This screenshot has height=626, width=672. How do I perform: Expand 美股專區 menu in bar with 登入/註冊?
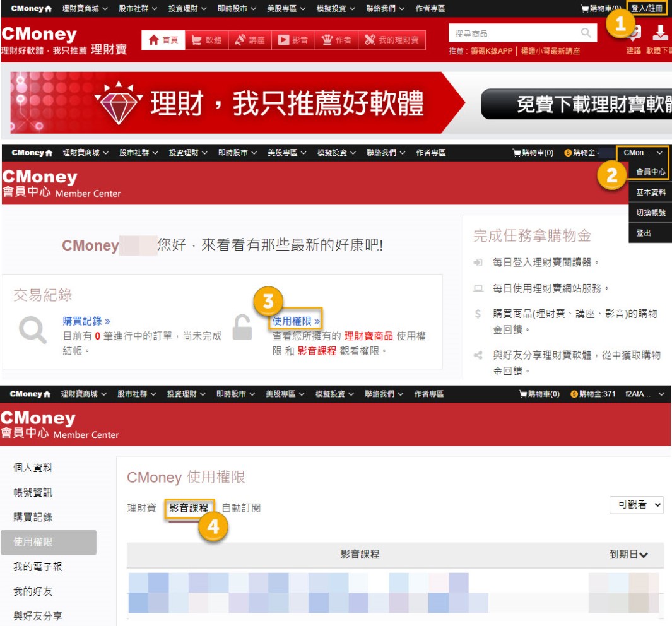(286, 9)
